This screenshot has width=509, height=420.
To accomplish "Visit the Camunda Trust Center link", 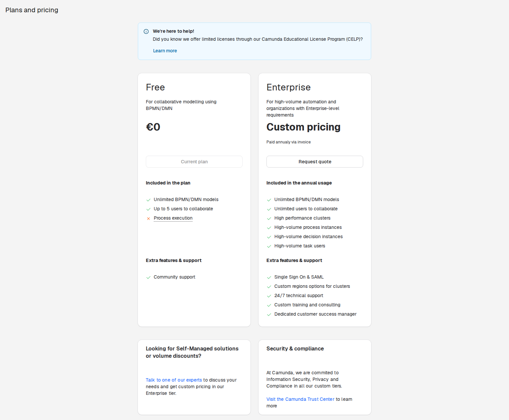I will [300, 399].
